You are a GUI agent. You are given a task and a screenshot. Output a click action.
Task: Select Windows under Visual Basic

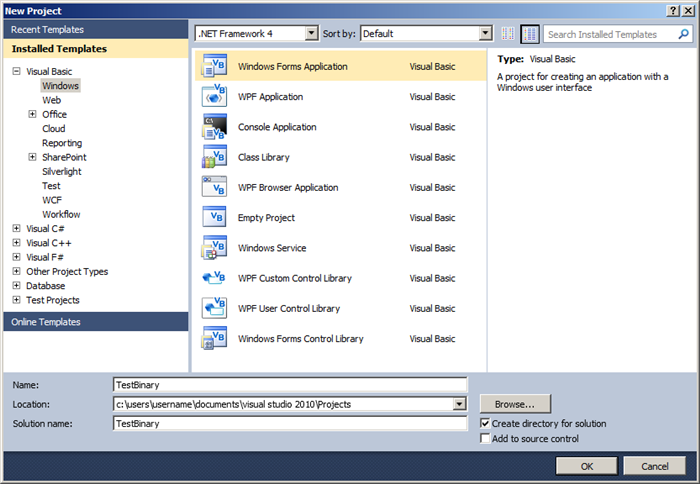[x=60, y=86]
